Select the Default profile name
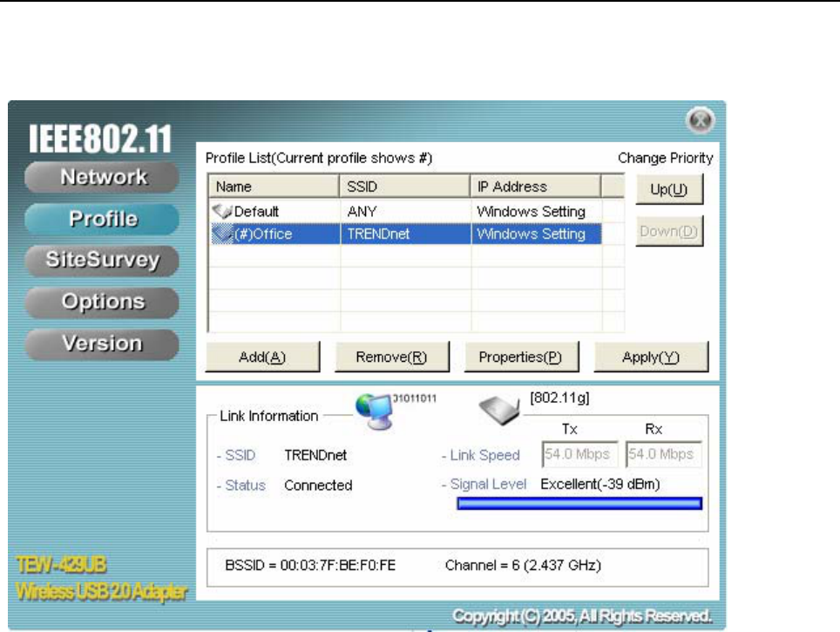 click(x=256, y=212)
